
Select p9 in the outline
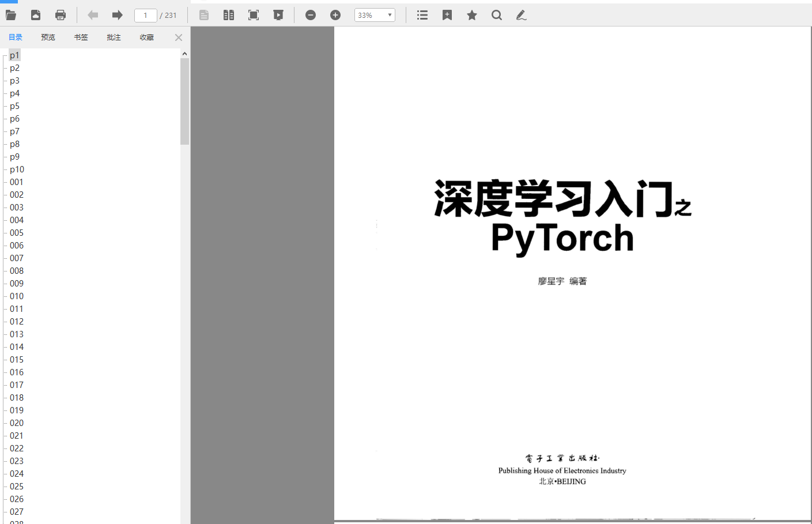(14, 157)
